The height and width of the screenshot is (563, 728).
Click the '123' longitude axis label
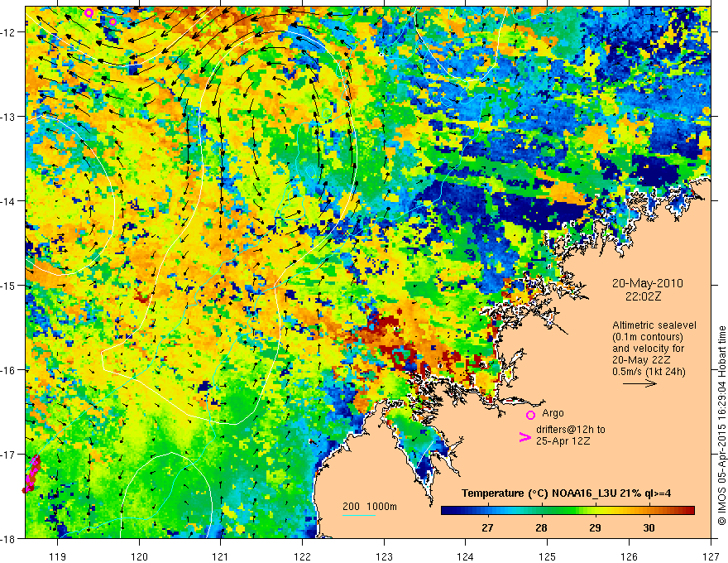(x=385, y=556)
